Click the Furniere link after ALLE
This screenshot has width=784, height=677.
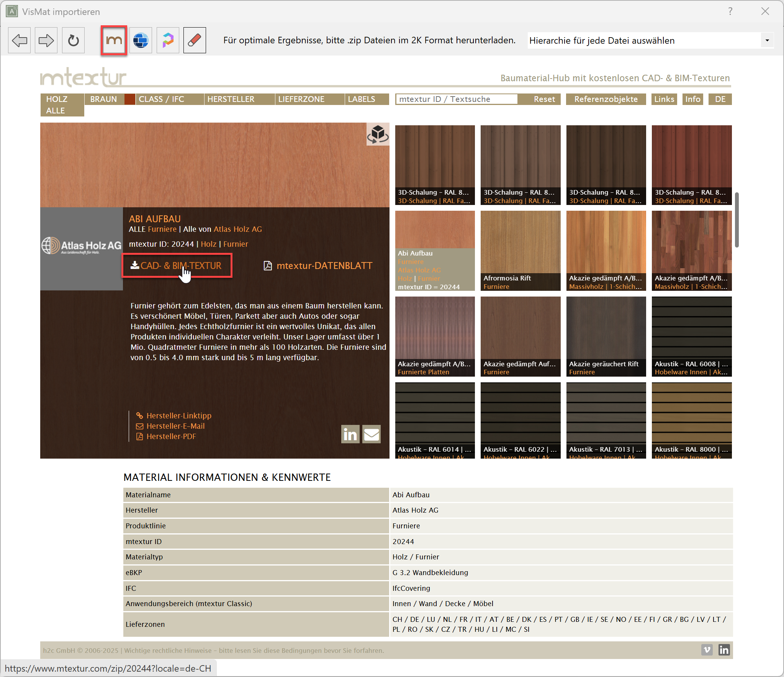162,229
